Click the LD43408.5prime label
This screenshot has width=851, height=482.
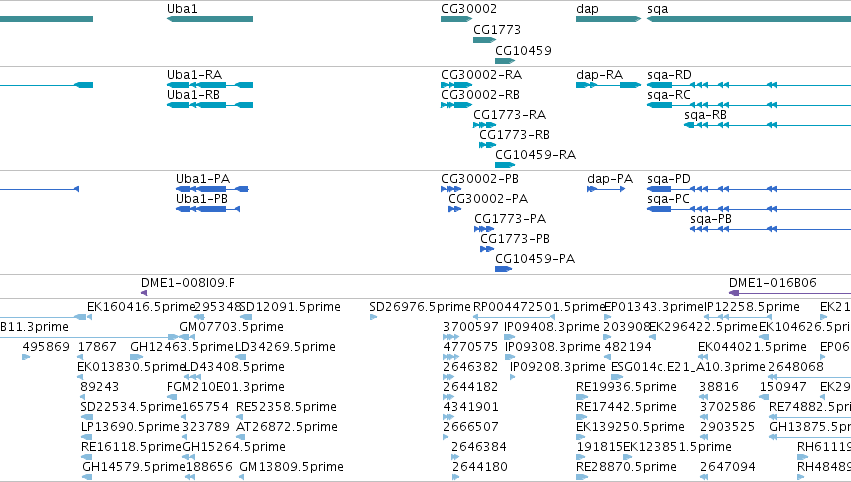234,367
